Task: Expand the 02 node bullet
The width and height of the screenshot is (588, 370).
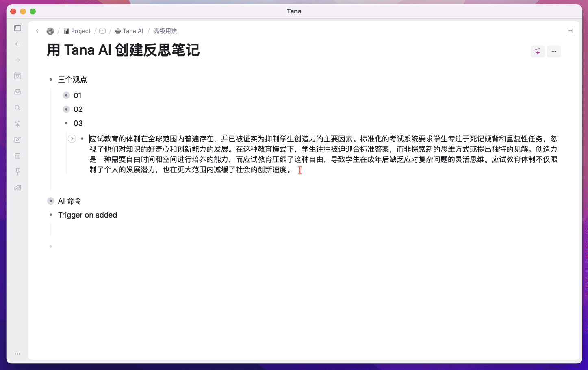Action: 66,109
